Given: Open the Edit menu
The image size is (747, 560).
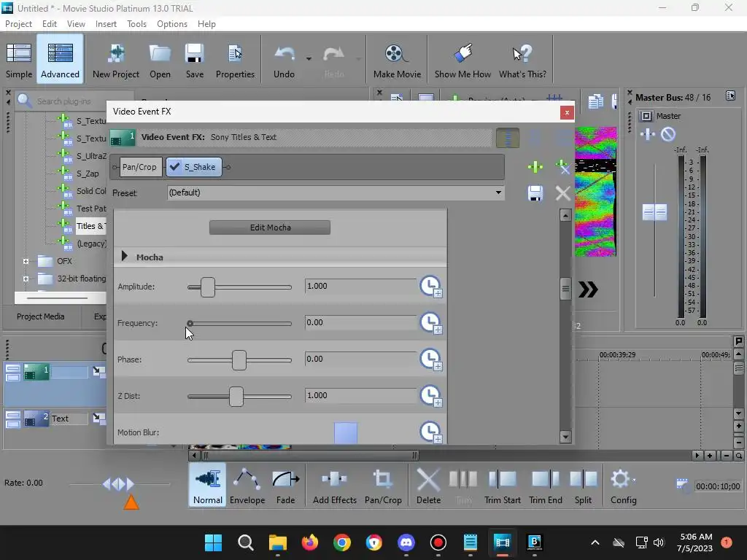Looking at the screenshot, I should coord(49,24).
